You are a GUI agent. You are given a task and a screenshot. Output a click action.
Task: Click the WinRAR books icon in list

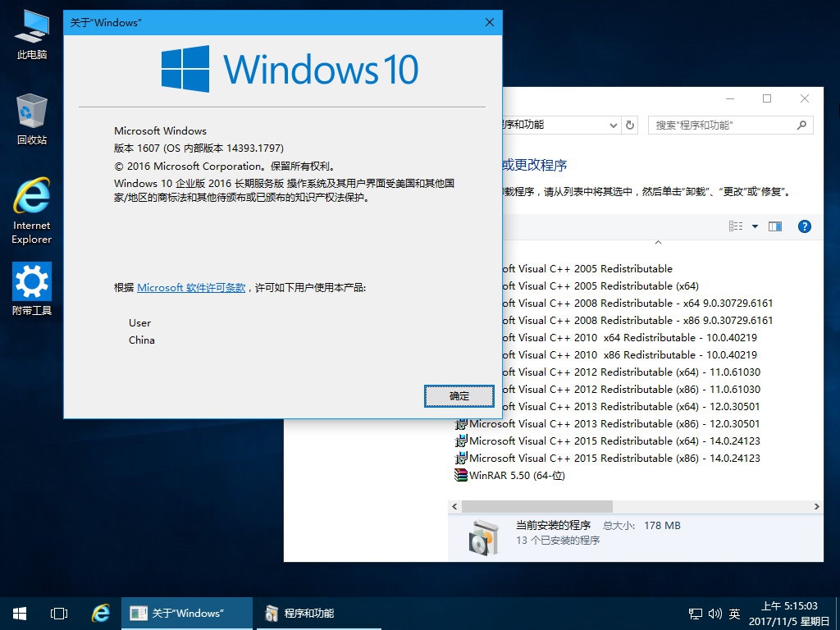coord(461,475)
